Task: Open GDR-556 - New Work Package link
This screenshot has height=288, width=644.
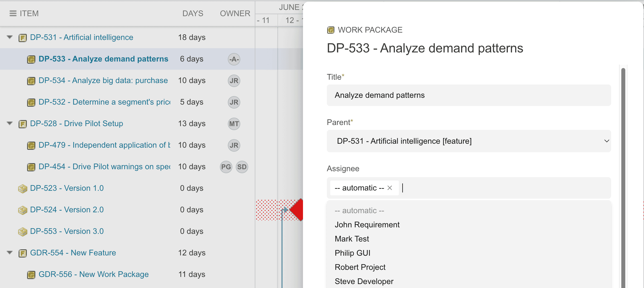Action: click(94, 274)
